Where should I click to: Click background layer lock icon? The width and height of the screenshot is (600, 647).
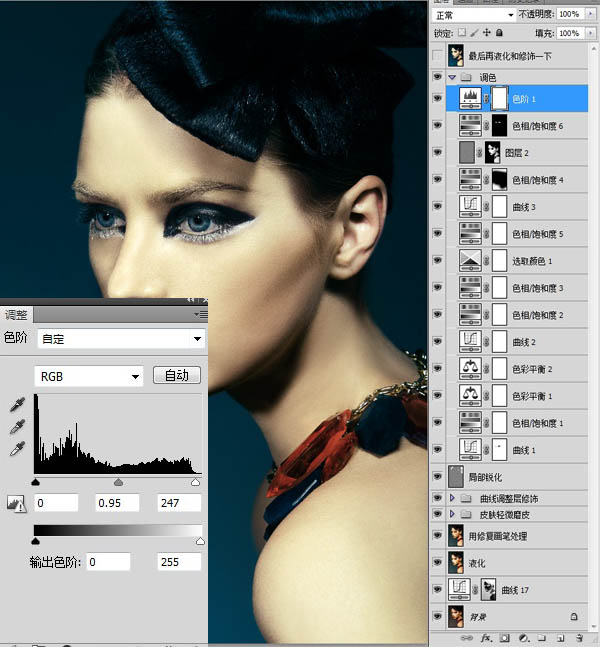(x=574, y=616)
